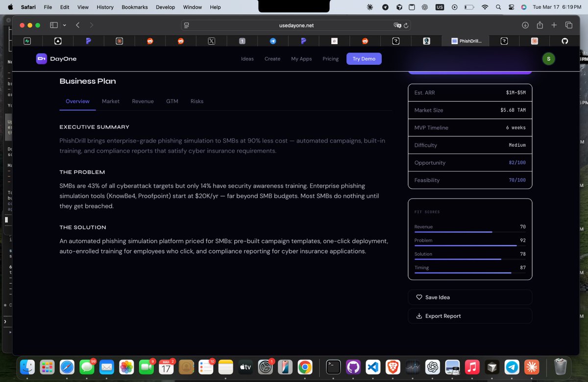This screenshot has width=588, height=382.
Task: Click the Try Demo button
Action: click(364, 59)
